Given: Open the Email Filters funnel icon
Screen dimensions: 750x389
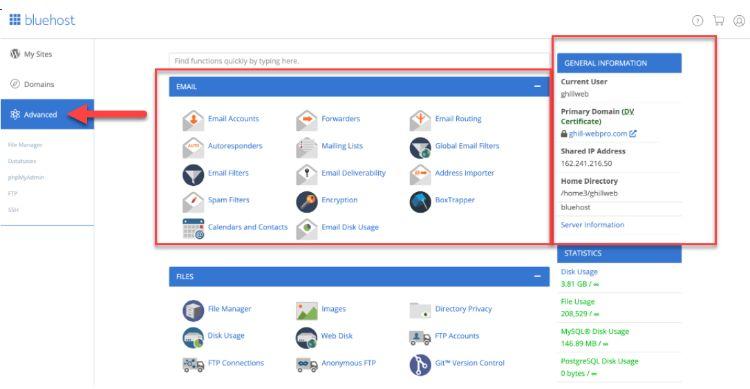Looking at the screenshot, I should [x=193, y=175].
